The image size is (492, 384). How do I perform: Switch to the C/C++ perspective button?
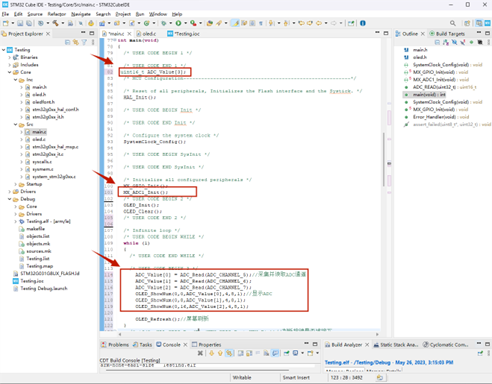coord(479,23)
